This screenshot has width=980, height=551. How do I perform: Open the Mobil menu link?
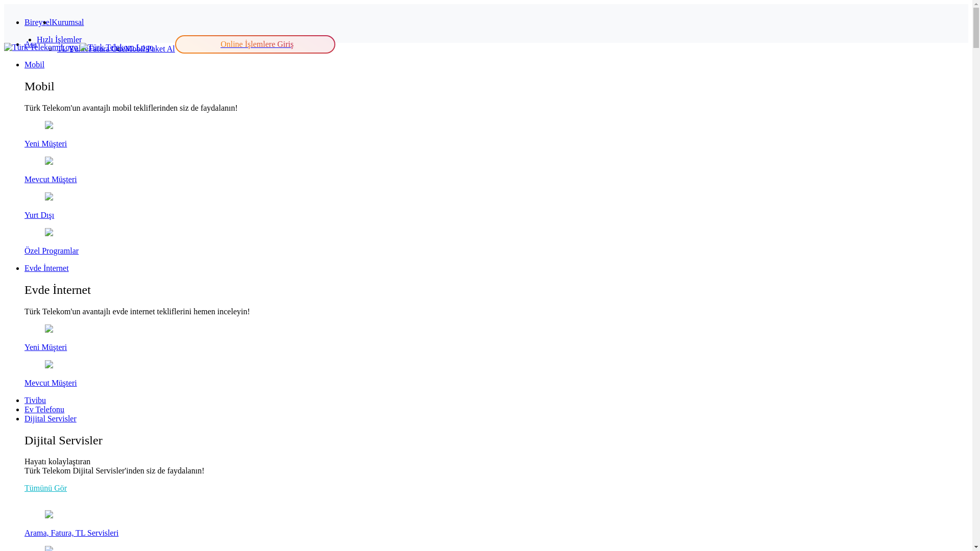34,65
